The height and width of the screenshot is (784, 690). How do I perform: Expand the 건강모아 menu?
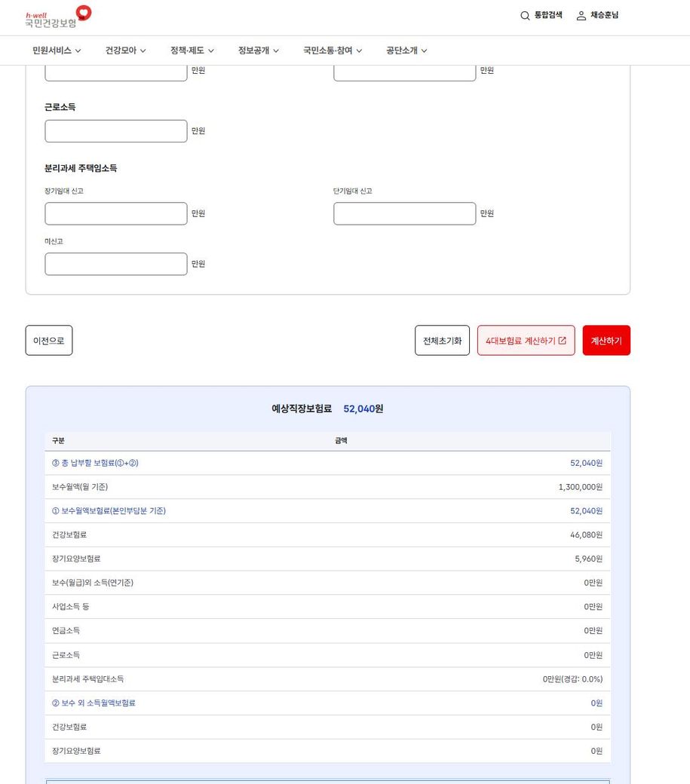click(x=125, y=51)
